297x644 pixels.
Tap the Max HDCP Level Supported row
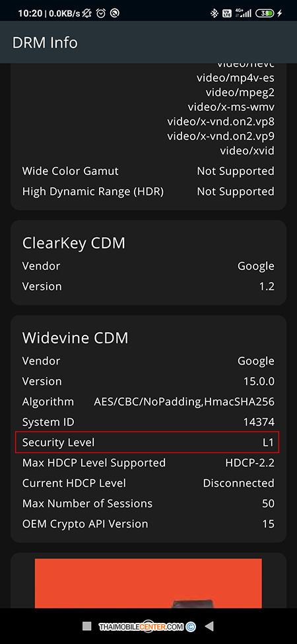pos(148,463)
